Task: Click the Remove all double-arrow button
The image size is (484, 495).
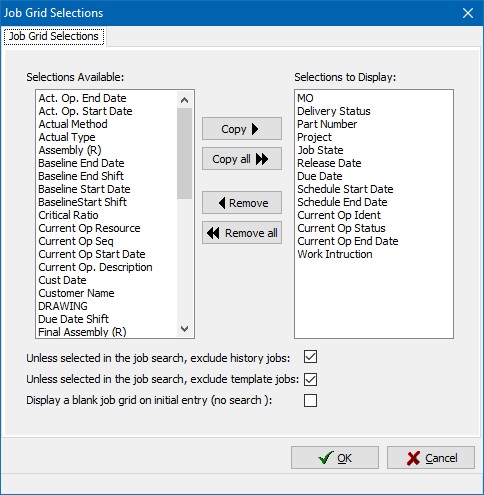Action: pyautogui.click(x=242, y=233)
